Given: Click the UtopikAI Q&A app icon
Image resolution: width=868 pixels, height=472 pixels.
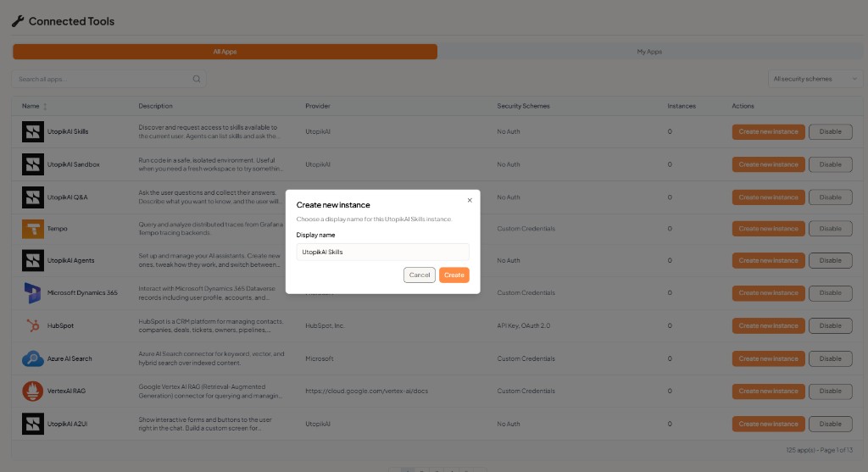Looking at the screenshot, I should 33,197.
